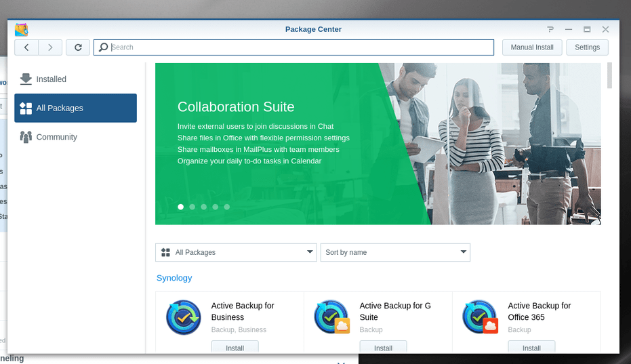Click the Community people icon
The image size is (631, 364).
(x=26, y=137)
